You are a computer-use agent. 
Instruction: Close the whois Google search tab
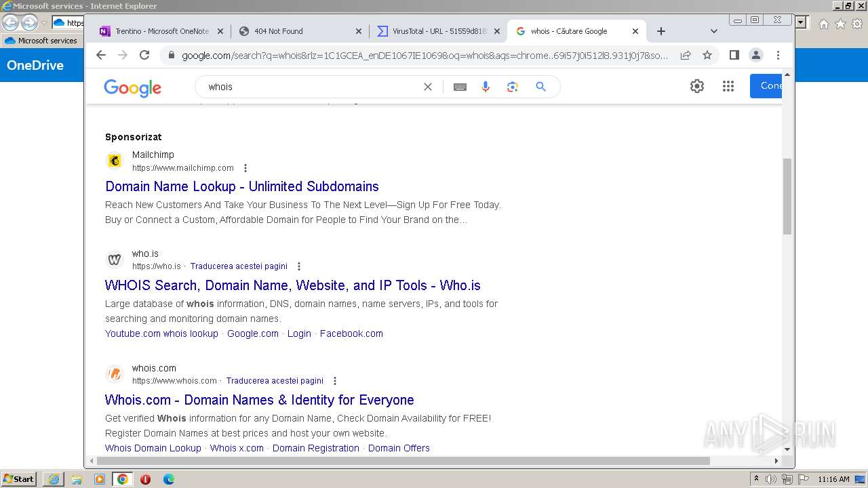coord(635,31)
